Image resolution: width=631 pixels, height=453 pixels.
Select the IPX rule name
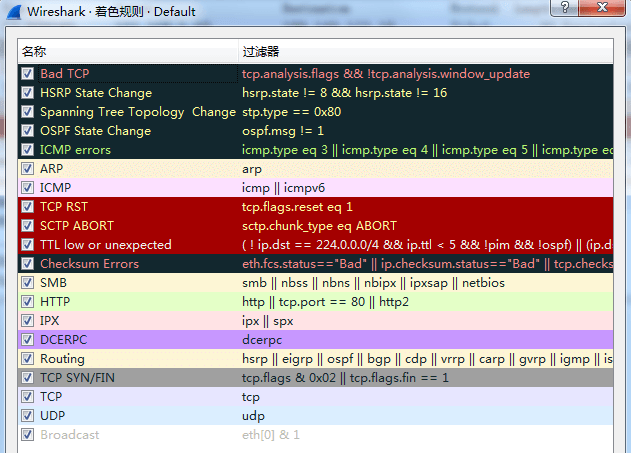49,321
